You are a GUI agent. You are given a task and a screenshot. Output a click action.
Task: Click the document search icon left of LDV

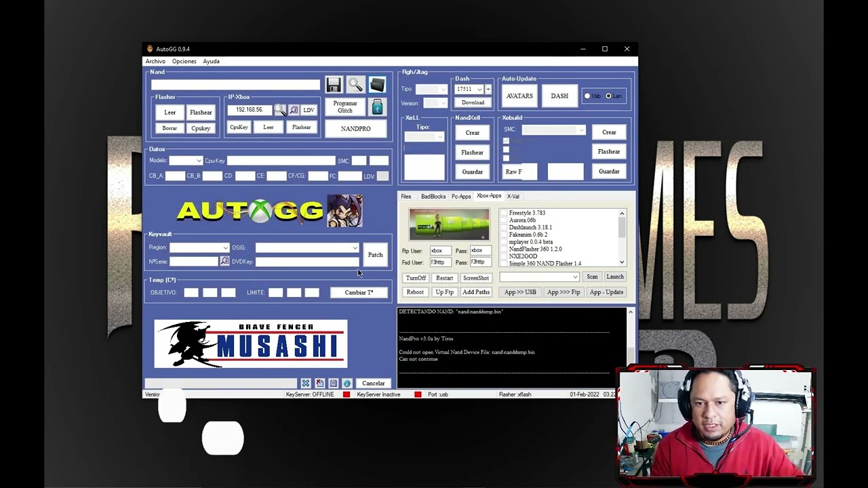(x=294, y=110)
